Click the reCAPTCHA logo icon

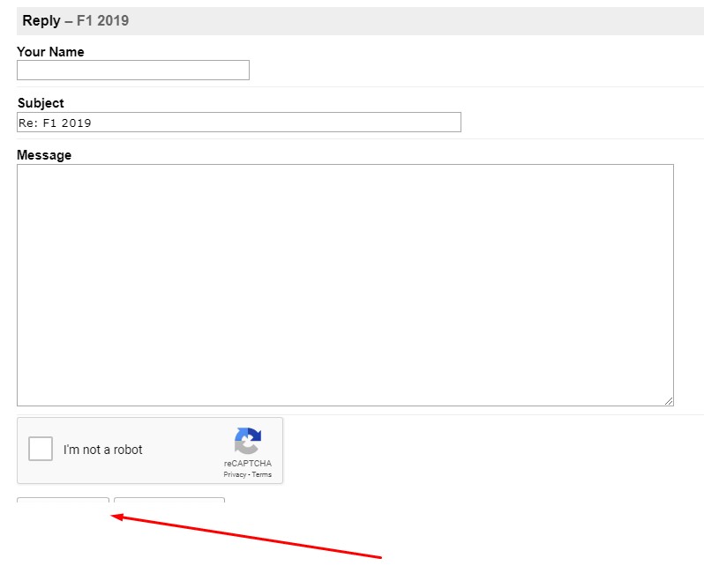pos(248,441)
